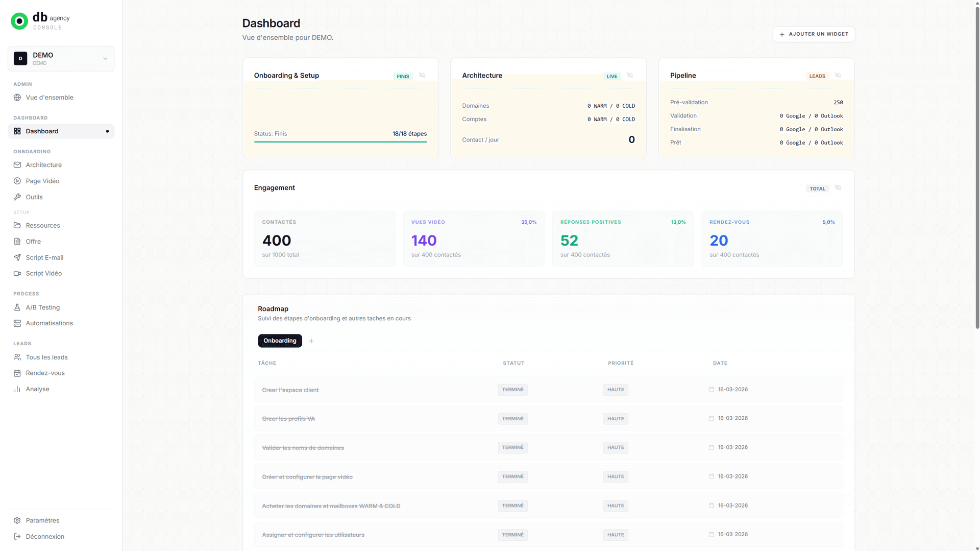Open Vue d'ensemble globe icon

[18, 98]
